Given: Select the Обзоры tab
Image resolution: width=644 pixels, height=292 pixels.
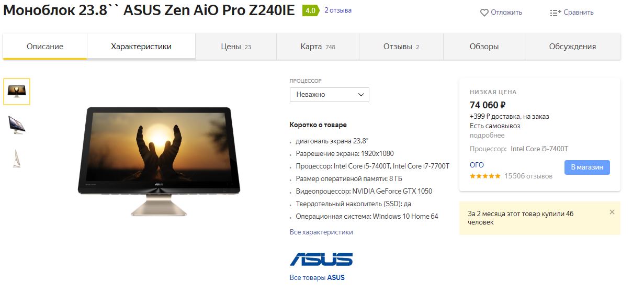Looking at the screenshot, I should coord(484,47).
